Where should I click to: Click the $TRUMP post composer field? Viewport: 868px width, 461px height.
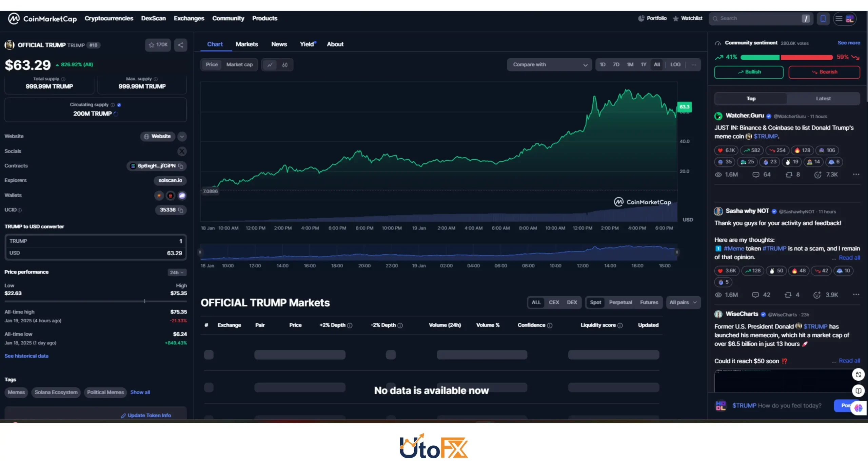[776, 406]
